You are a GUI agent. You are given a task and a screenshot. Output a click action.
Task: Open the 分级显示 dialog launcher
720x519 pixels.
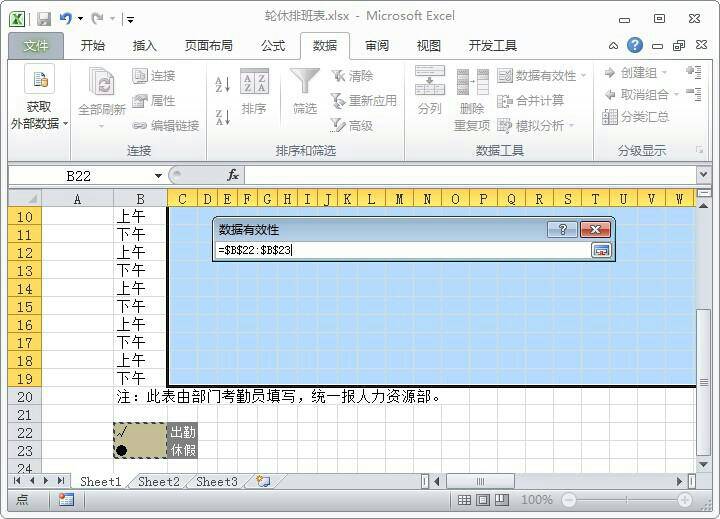coord(699,150)
